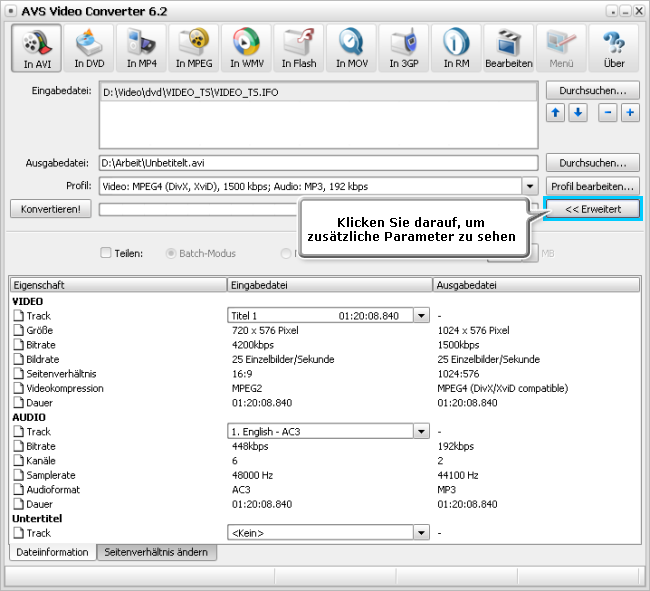650x591 pixels.
Task: Click the Eingabedatei column header
Action: coord(330,285)
